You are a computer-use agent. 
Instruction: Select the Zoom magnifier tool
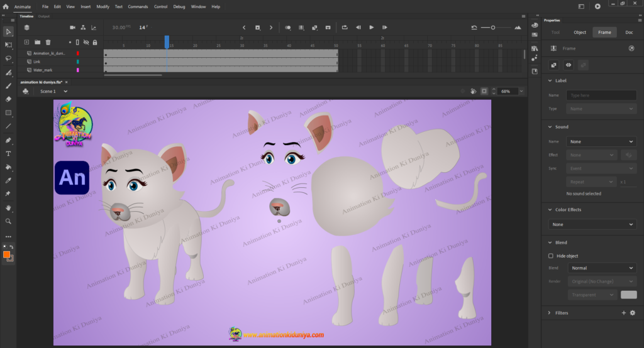point(8,221)
